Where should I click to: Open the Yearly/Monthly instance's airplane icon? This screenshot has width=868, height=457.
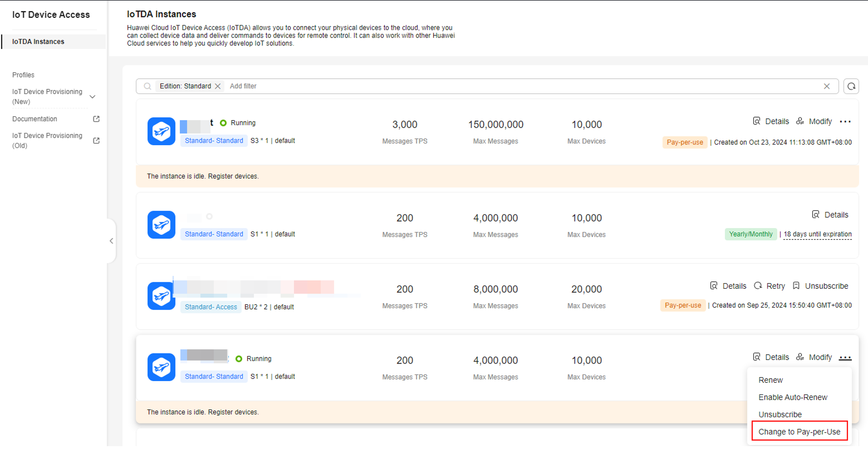[x=161, y=225]
